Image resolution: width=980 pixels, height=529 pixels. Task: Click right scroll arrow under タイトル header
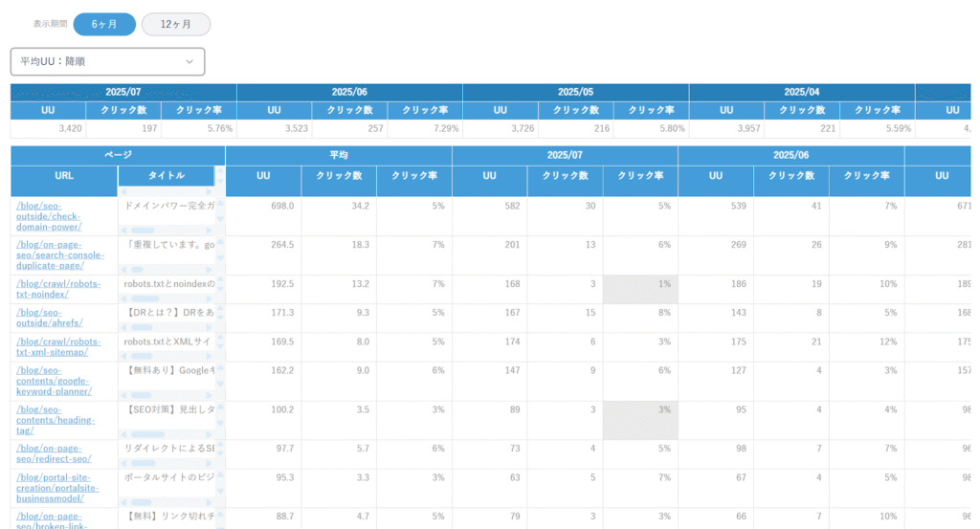210,191
